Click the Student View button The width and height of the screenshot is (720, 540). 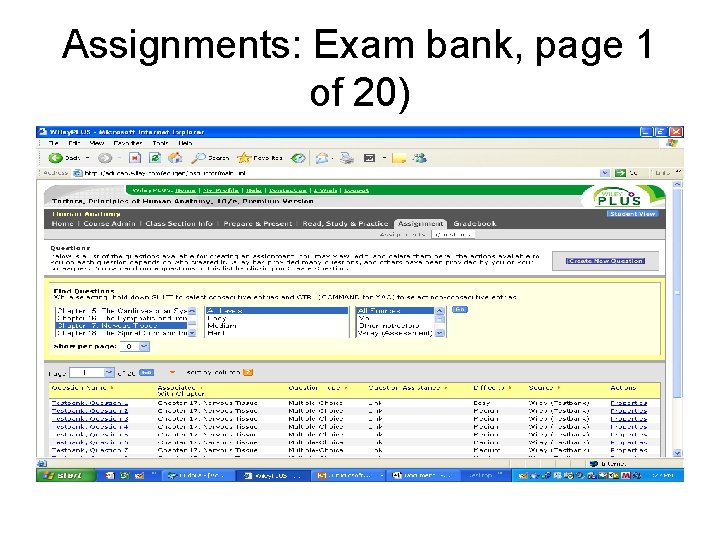coord(632,214)
